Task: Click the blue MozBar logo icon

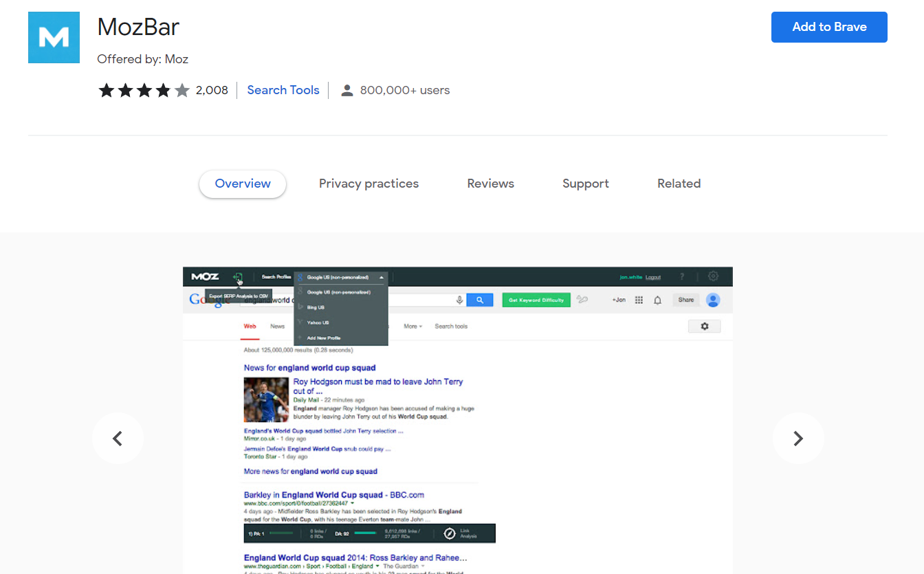Action: [x=54, y=37]
